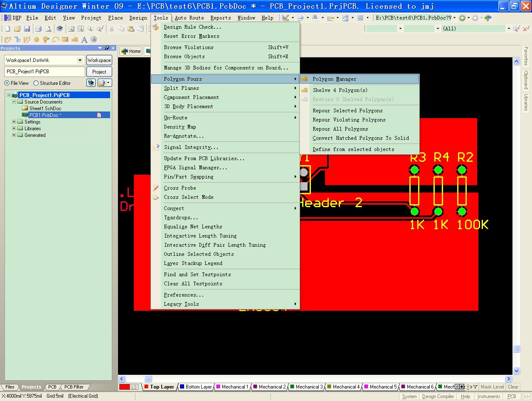532x401 pixels.
Task: Switch to the Top Layer tab
Action: 159,387
